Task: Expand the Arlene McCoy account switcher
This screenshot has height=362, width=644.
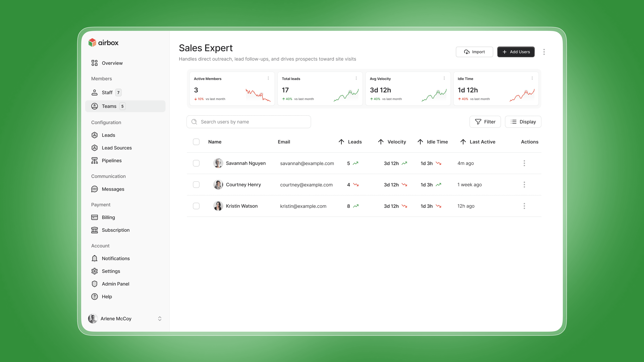Action: 160,319
